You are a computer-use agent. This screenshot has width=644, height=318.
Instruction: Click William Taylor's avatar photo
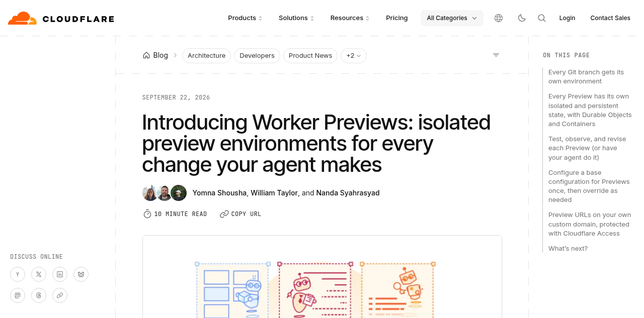point(164,193)
